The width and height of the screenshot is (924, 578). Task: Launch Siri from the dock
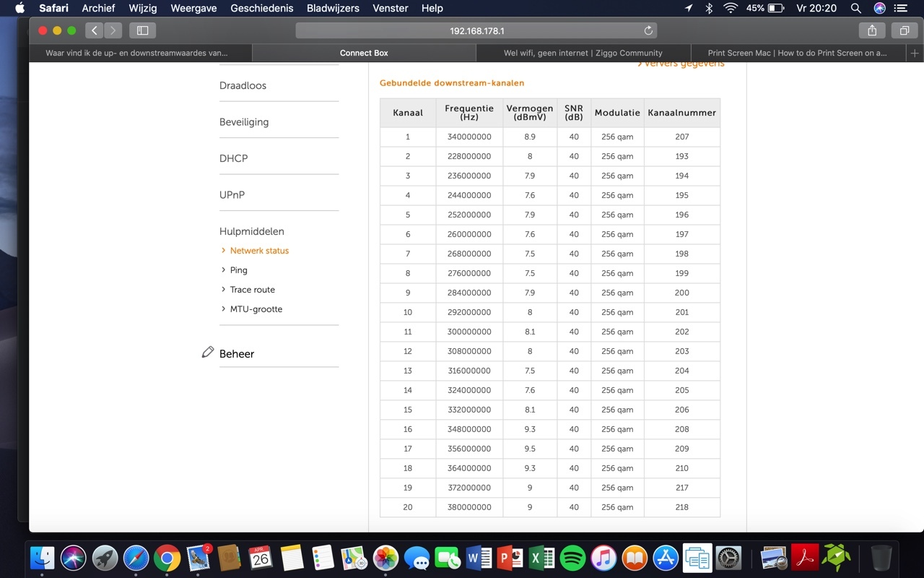coord(74,558)
